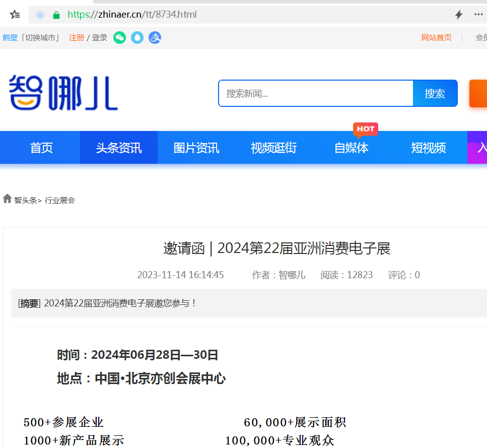Click the home icon in the breadcrumb

(x=7, y=199)
